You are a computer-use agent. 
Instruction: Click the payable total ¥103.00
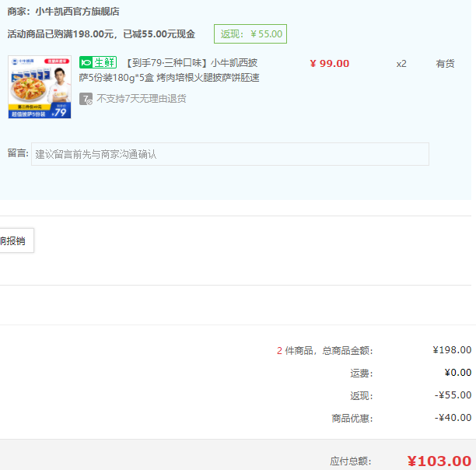[439, 461]
